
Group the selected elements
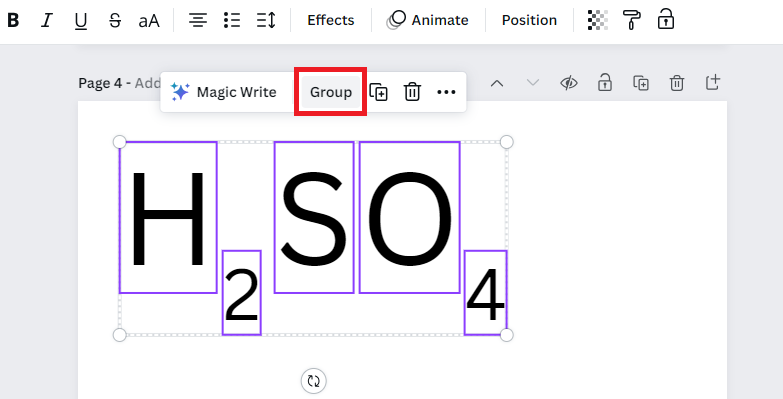[x=331, y=92]
